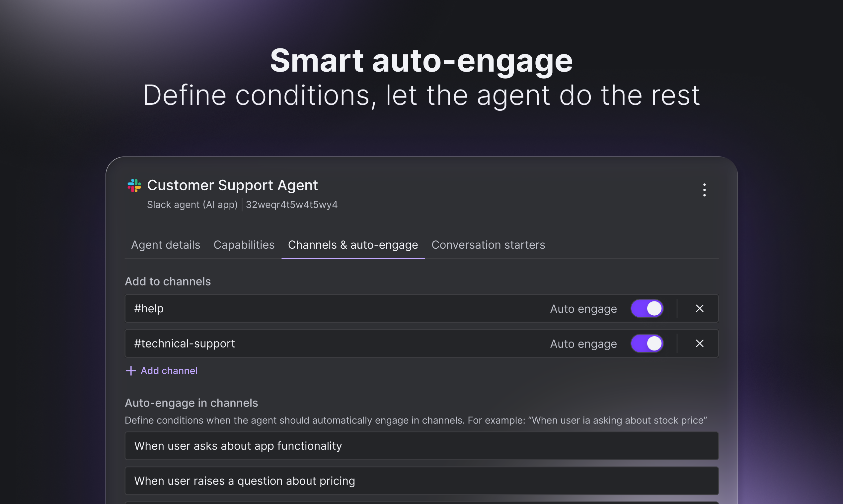Select the Channels & auto-engage tab
The height and width of the screenshot is (504, 843).
point(353,245)
